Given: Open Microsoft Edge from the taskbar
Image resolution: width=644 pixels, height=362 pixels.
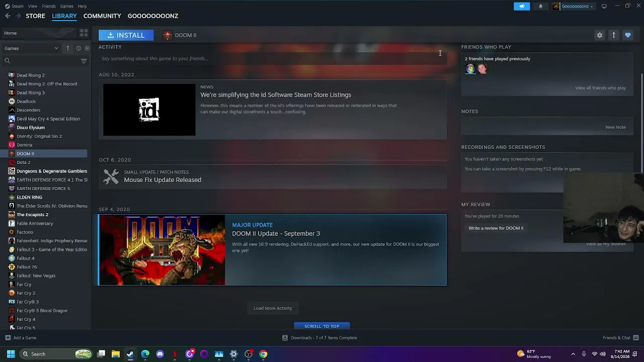Looking at the screenshot, I should click(x=145, y=354).
